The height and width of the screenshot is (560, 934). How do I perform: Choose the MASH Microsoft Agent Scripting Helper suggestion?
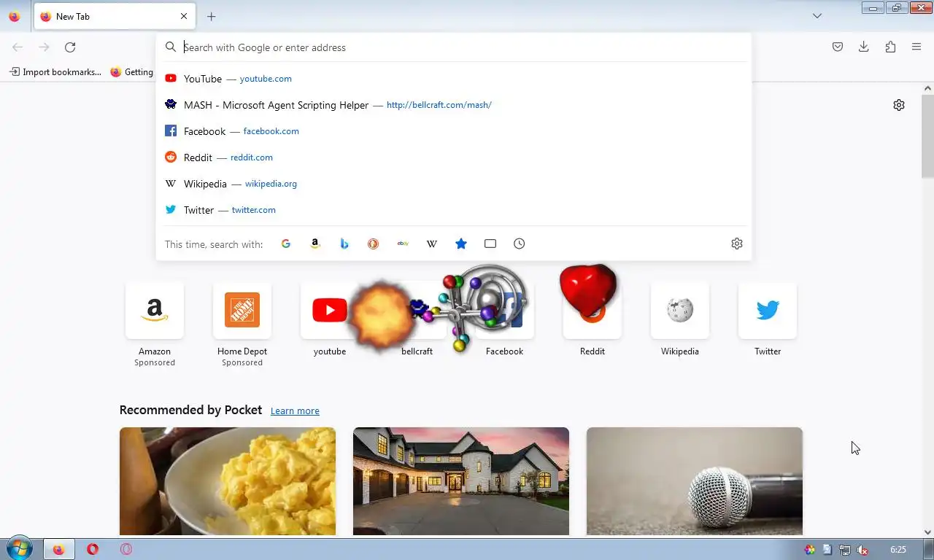point(454,105)
